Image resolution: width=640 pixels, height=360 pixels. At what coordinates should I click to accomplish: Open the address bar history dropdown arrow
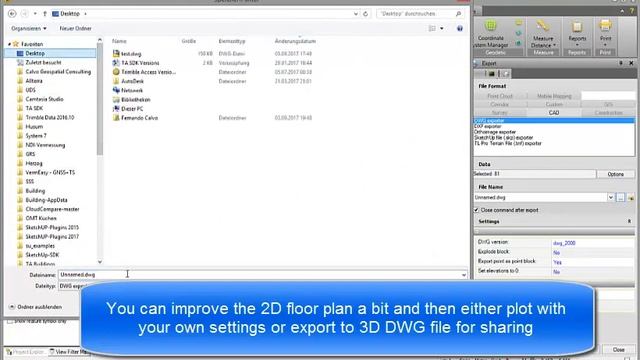[356, 13]
